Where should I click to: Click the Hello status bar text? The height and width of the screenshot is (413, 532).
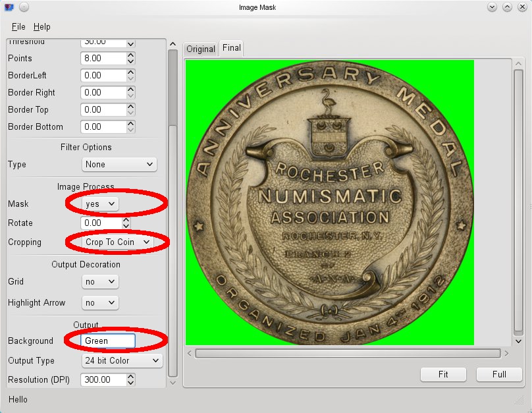(x=18, y=399)
